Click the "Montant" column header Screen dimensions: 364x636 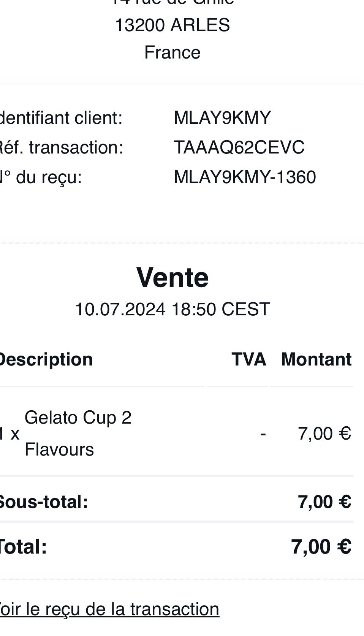tap(316, 359)
